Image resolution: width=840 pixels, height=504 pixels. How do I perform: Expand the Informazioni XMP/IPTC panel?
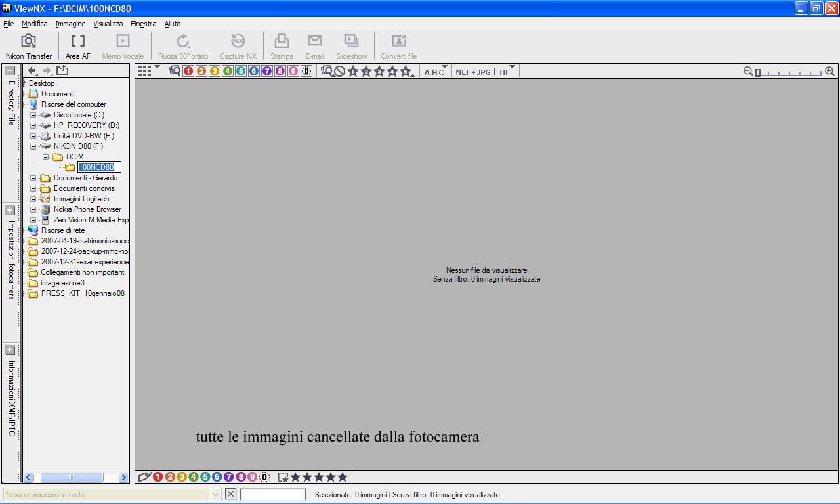click(x=10, y=350)
